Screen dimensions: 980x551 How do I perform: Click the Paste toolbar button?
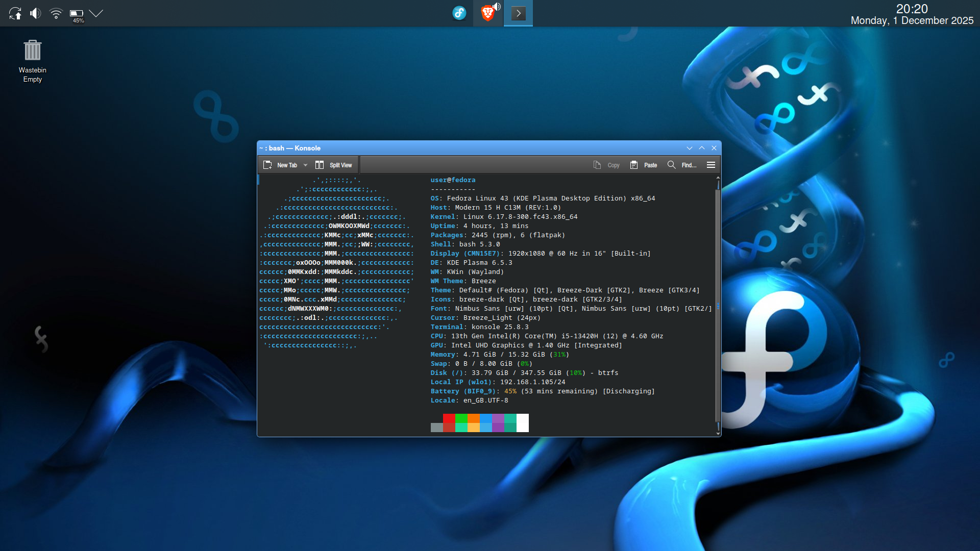pyautogui.click(x=644, y=165)
